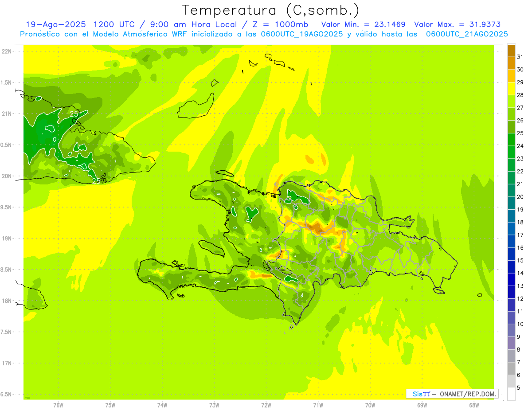
Task: Pick the gray legend swatch between 6 and 7
Action: coord(511,368)
